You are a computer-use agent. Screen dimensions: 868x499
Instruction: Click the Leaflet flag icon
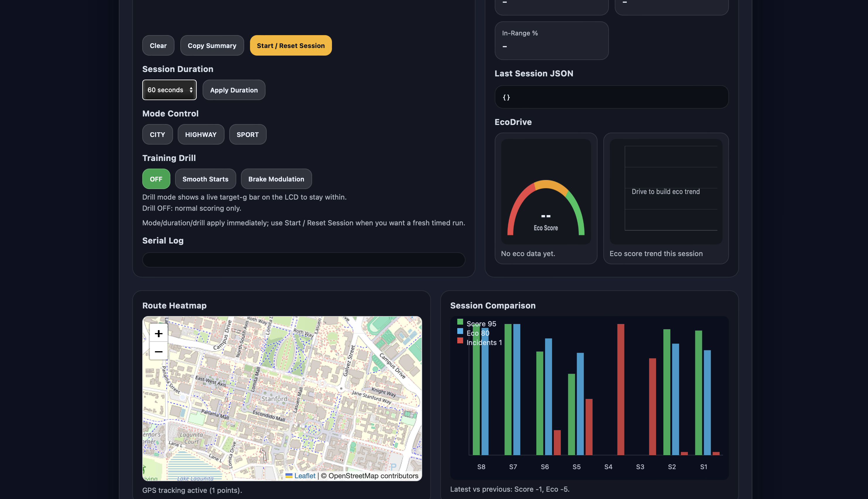point(289,476)
